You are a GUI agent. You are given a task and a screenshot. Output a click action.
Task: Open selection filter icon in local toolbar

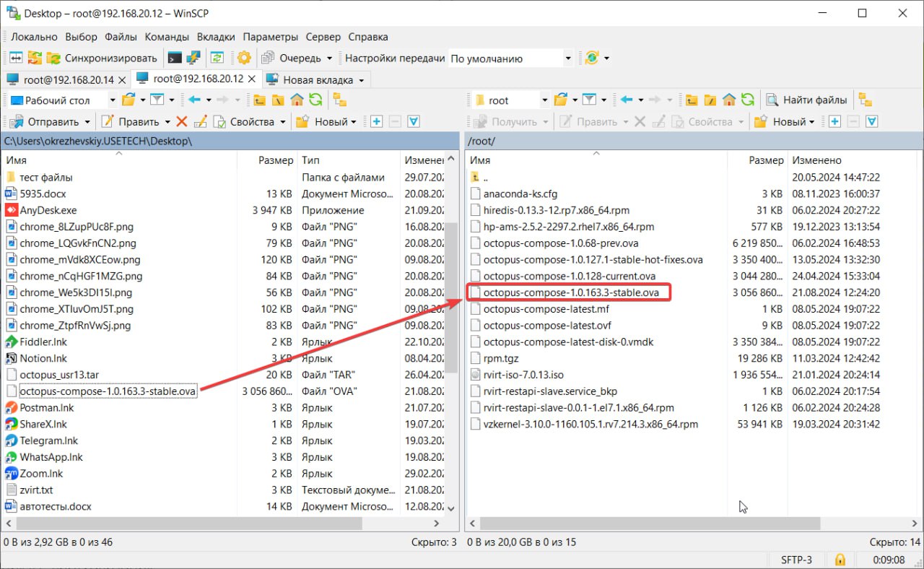[x=414, y=121]
